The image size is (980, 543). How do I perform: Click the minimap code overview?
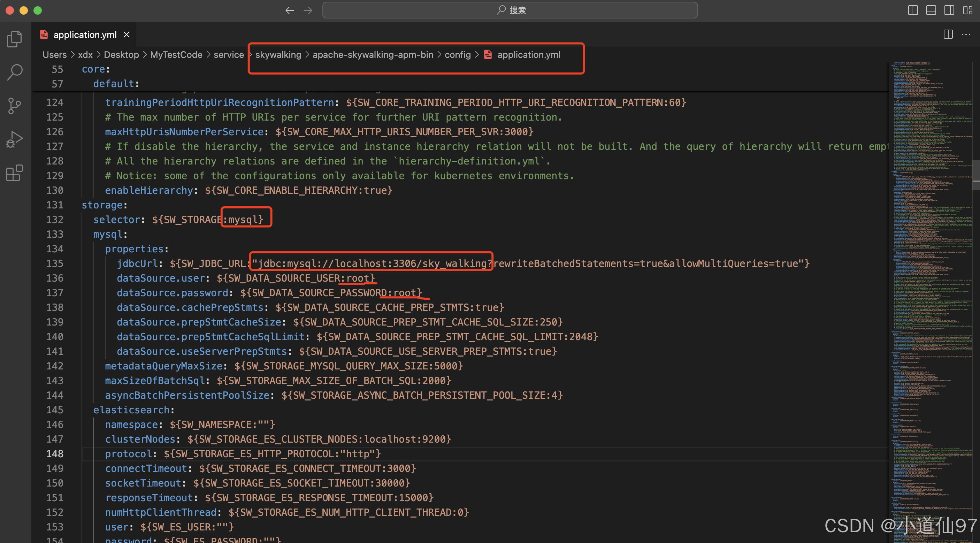click(931, 302)
